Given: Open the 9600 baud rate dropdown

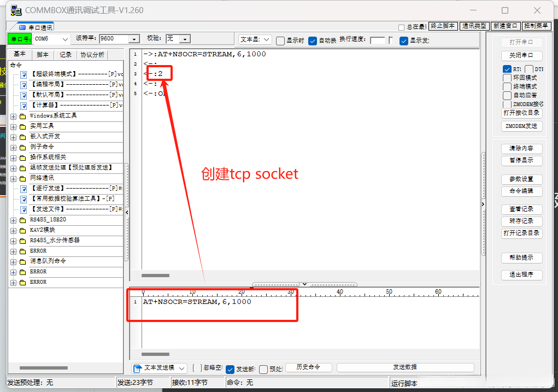Looking at the screenshot, I should point(134,39).
